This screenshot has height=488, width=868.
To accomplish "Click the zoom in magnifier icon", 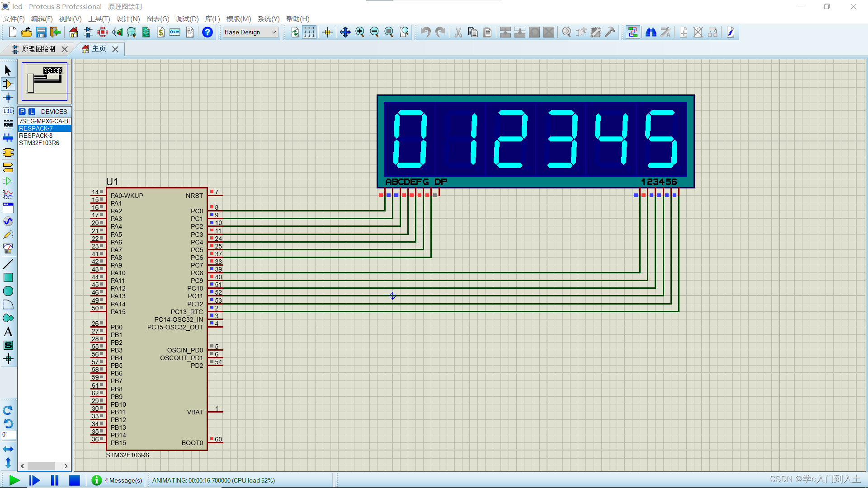I will 360,32.
